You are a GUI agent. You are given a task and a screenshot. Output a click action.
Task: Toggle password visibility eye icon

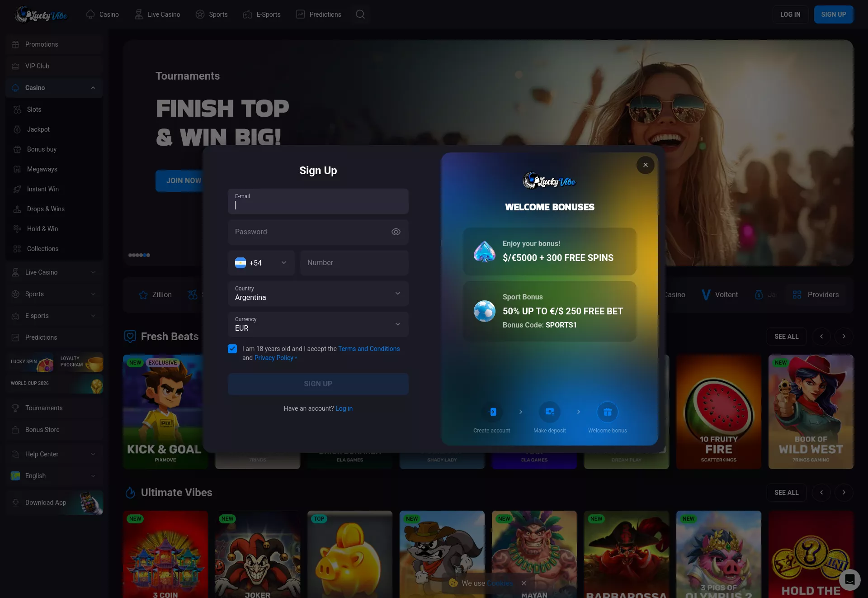tap(396, 232)
